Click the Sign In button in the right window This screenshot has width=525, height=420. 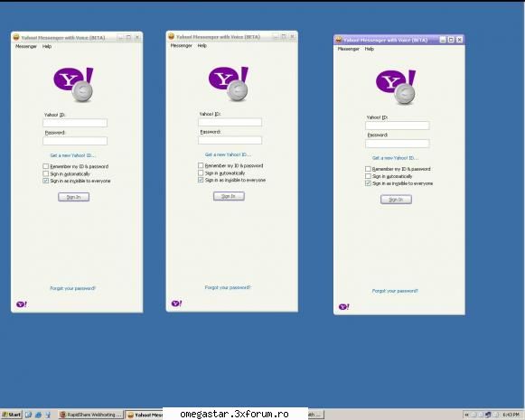[x=396, y=200]
